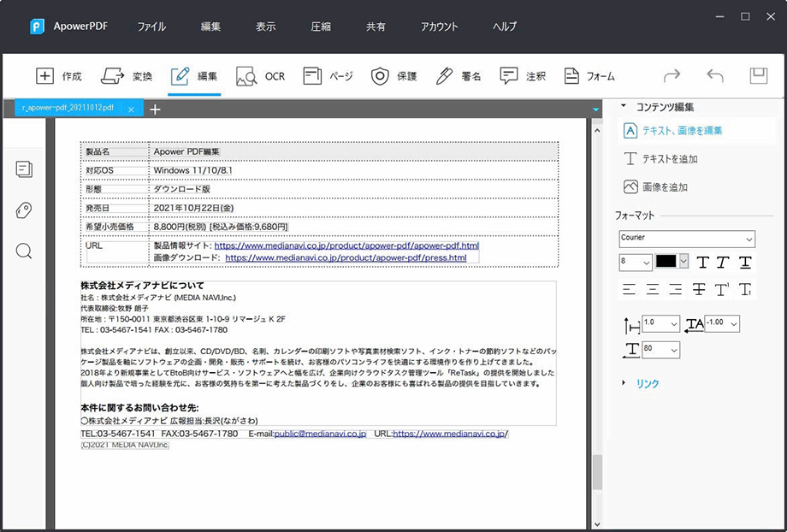Viewport: 787px width, 532px height.
Task: Open the 保護 (protect) shield tool
Action: [393, 76]
